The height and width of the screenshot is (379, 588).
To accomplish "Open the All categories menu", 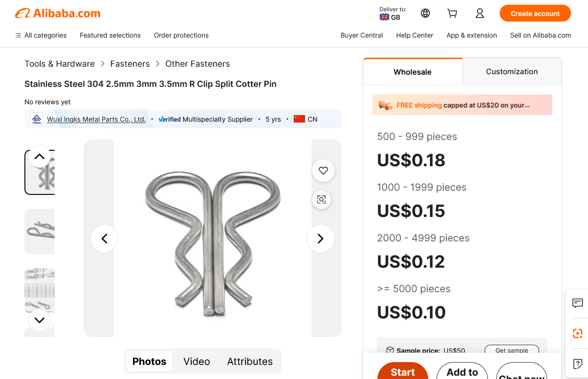I will (41, 35).
